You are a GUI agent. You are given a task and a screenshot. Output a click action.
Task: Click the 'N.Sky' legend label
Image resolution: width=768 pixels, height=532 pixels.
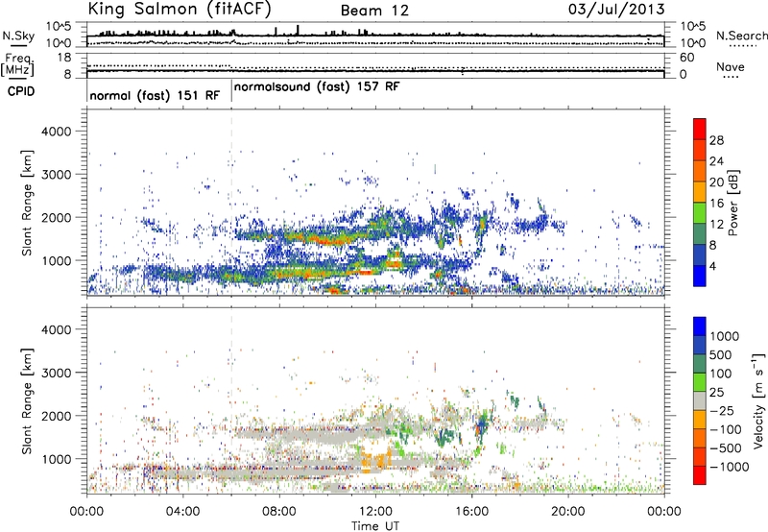tap(18, 36)
